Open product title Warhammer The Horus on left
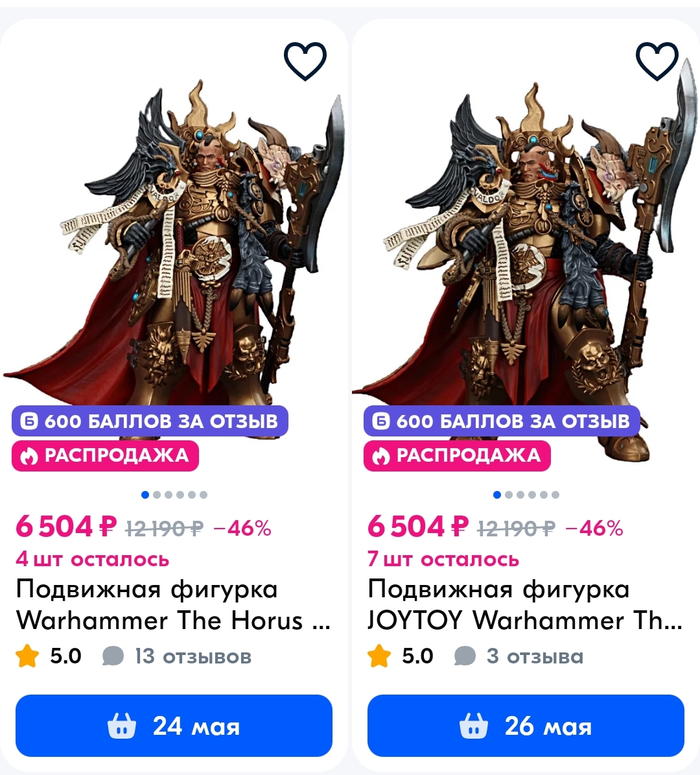 173,604
